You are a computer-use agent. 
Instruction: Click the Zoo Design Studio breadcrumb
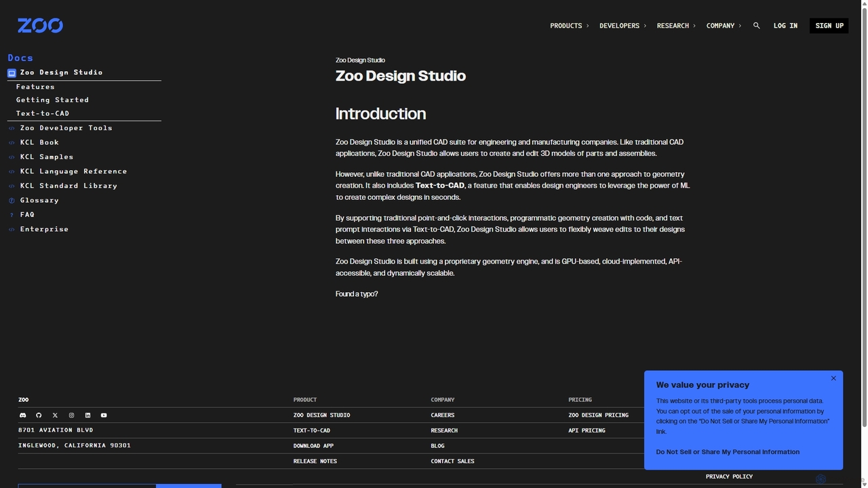[x=360, y=60]
